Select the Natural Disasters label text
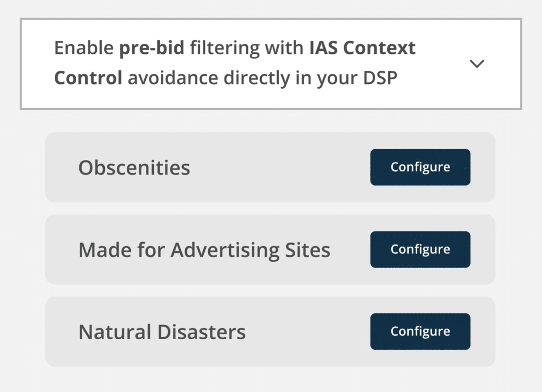Screen dimensions: 542x392 (x=162, y=332)
